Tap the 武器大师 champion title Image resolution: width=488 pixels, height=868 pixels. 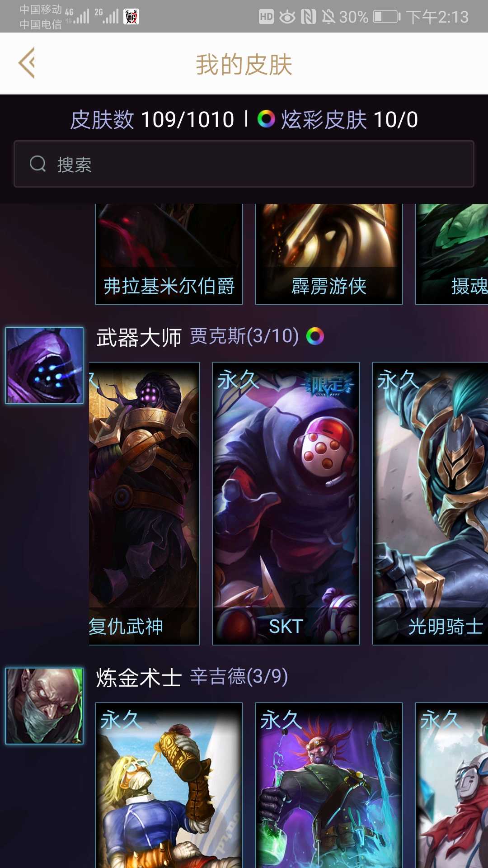[139, 337]
